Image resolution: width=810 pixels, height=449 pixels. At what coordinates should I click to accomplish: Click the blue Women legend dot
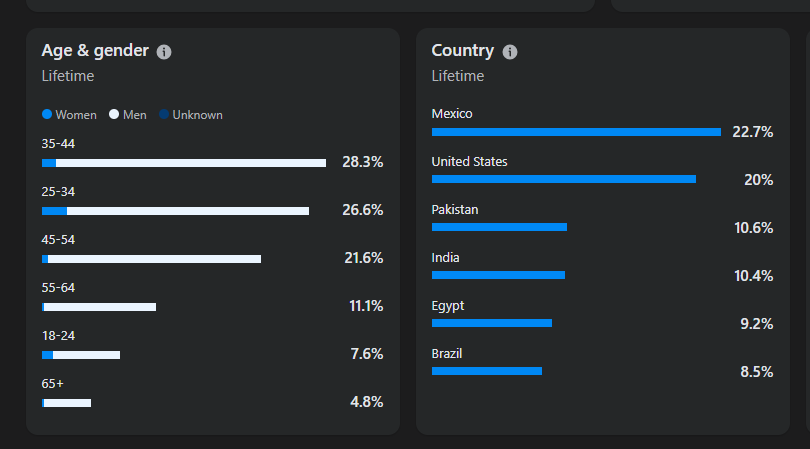click(x=47, y=115)
